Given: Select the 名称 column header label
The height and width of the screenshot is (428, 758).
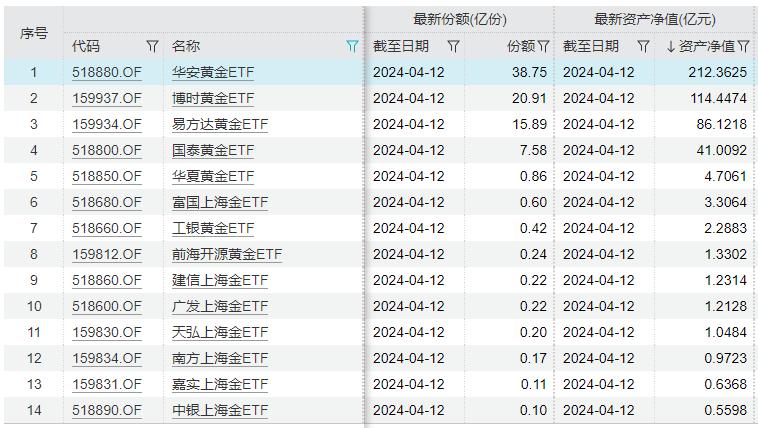Looking at the screenshot, I should (186, 46).
